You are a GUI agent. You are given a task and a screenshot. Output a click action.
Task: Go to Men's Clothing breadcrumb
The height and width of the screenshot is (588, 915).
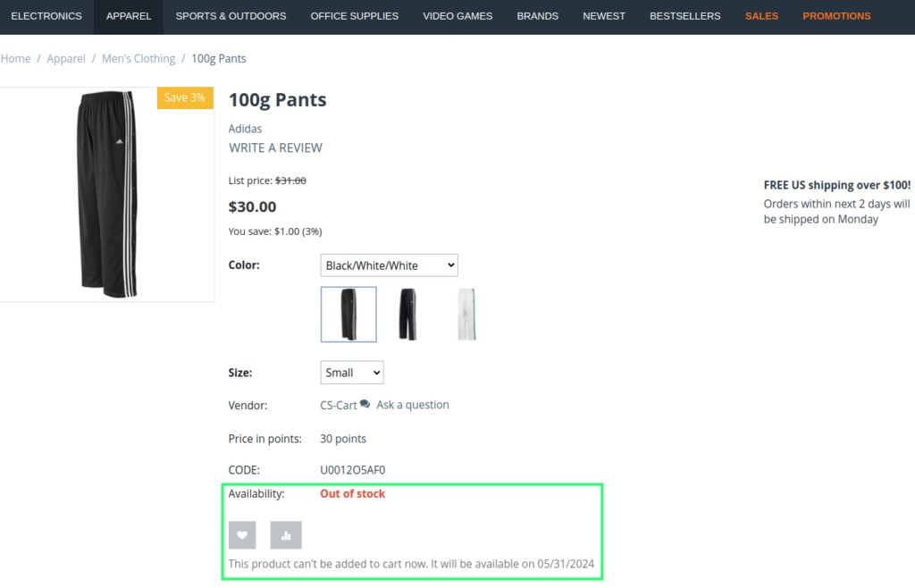(139, 59)
